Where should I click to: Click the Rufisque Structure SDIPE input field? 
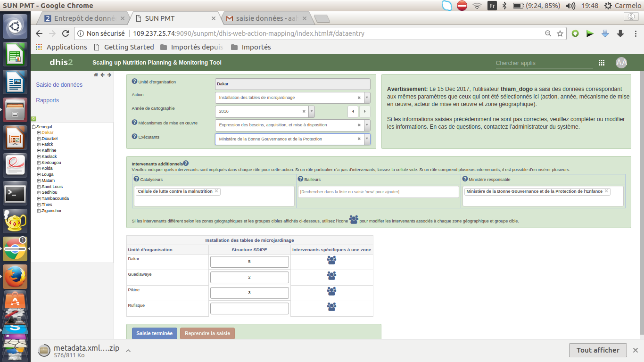click(249, 308)
